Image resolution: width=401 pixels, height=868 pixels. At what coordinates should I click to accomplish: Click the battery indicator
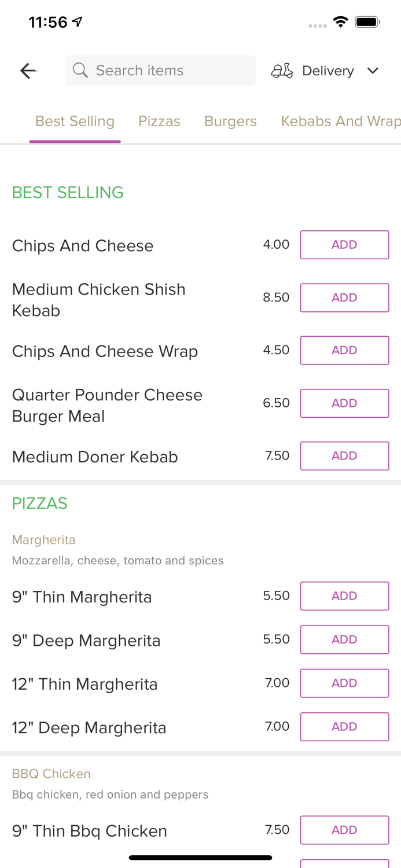(x=366, y=21)
